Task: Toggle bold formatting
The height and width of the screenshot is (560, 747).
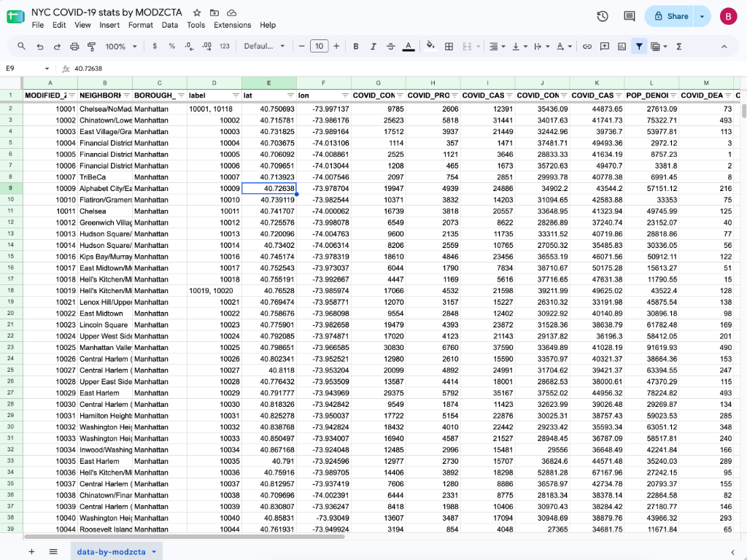Action: click(356, 46)
